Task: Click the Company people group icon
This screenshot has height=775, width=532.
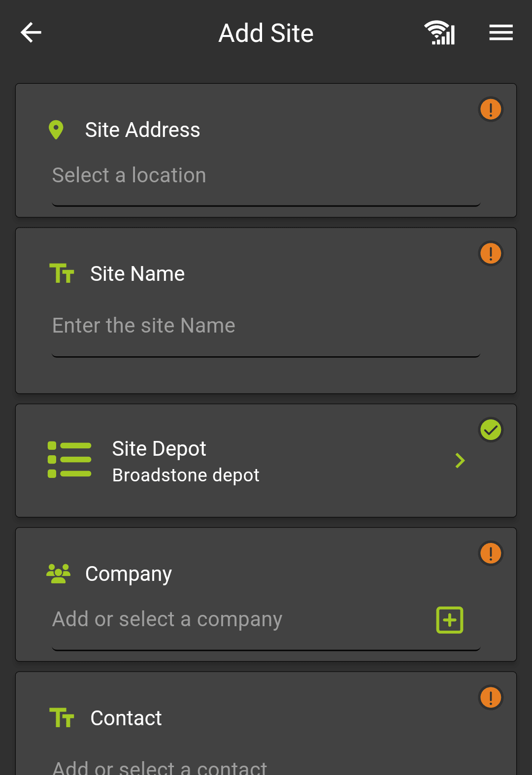Action: (x=59, y=574)
